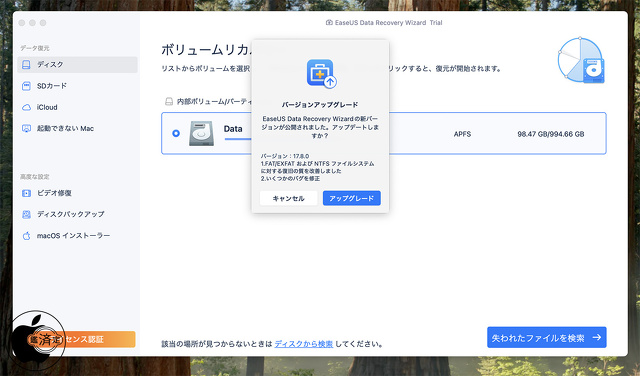Click the アップグレード button

(x=352, y=198)
